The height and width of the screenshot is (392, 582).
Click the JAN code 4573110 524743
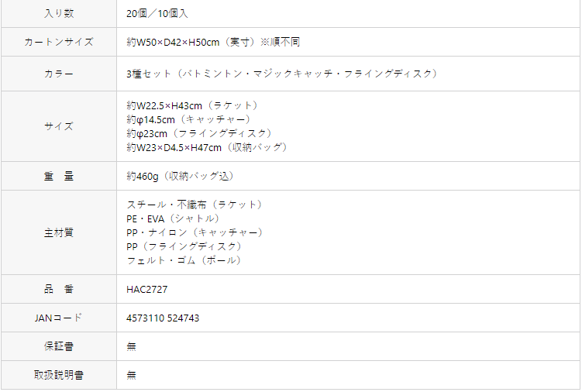pyautogui.click(x=163, y=318)
